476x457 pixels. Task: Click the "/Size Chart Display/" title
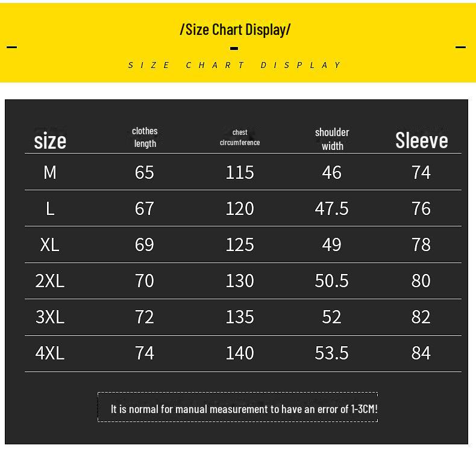(x=235, y=29)
